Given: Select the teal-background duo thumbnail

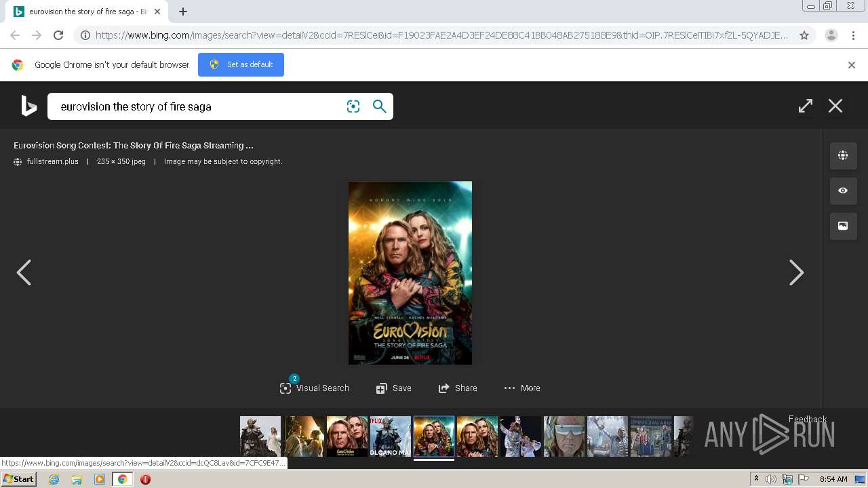Looking at the screenshot, I should [x=477, y=436].
